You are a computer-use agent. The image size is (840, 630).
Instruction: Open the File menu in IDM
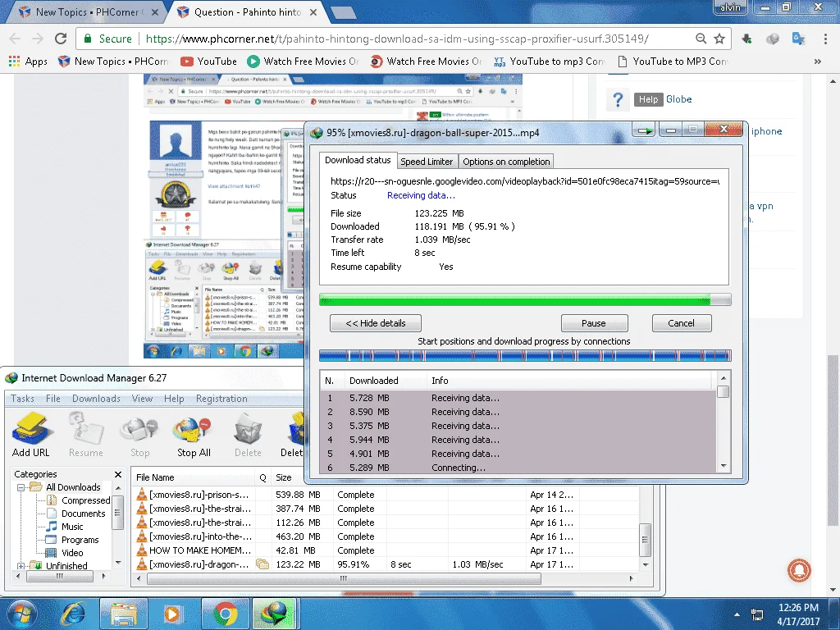tap(53, 399)
